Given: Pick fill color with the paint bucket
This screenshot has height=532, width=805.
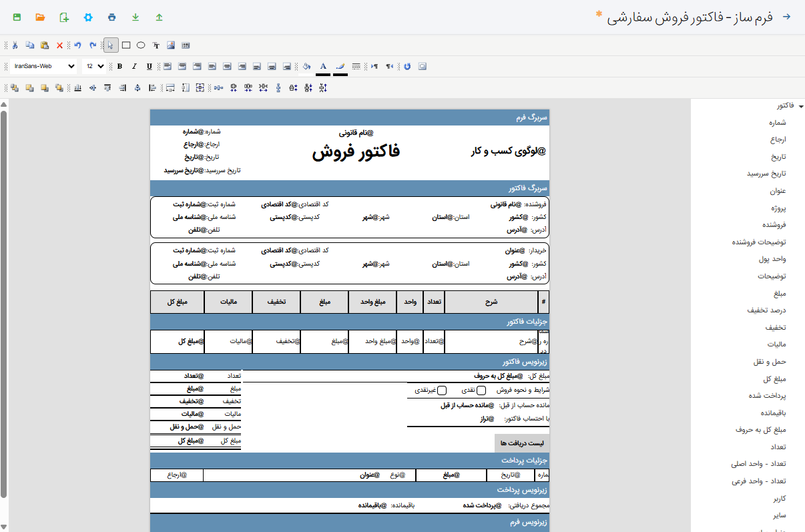Looking at the screenshot, I should [x=306, y=66].
